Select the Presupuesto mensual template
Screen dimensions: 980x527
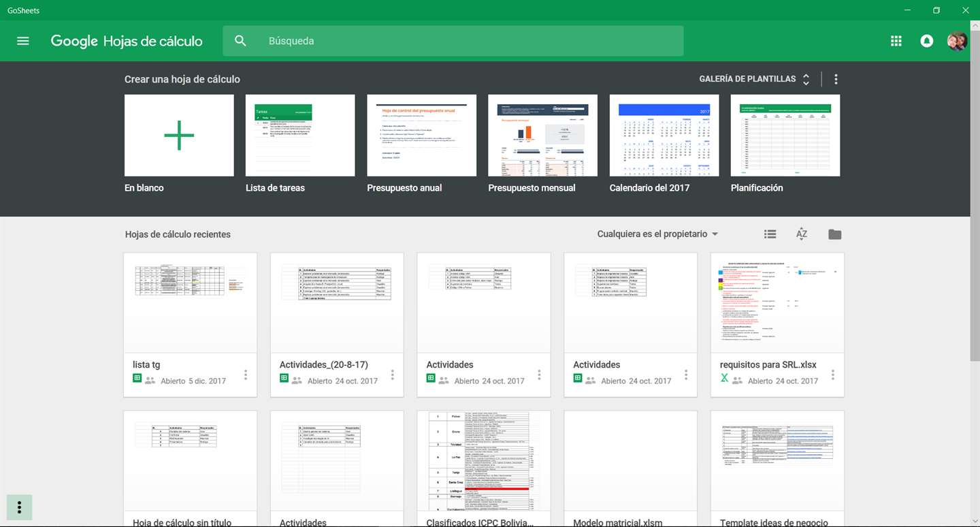pyautogui.click(x=542, y=135)
